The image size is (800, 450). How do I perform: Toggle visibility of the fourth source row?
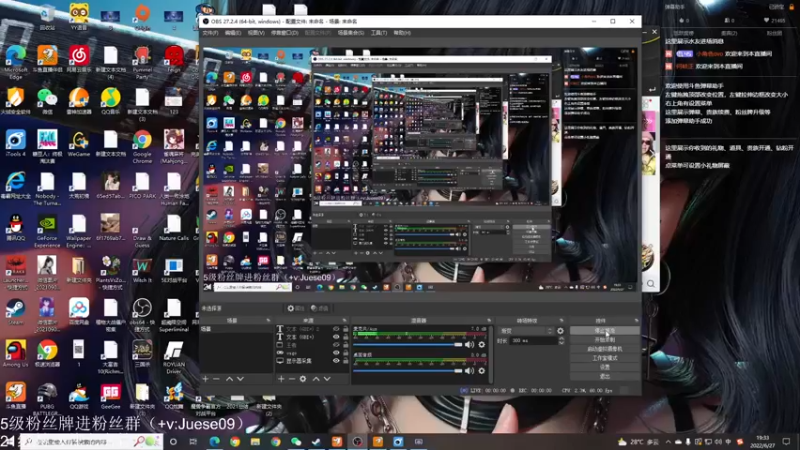pyautogui.click(x=336, y=353)
